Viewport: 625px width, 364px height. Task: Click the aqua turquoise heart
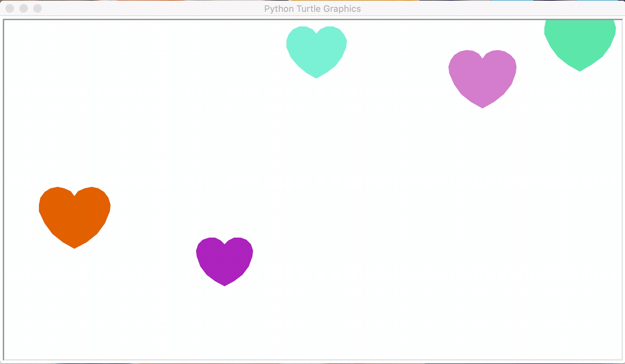coord(316,52)
